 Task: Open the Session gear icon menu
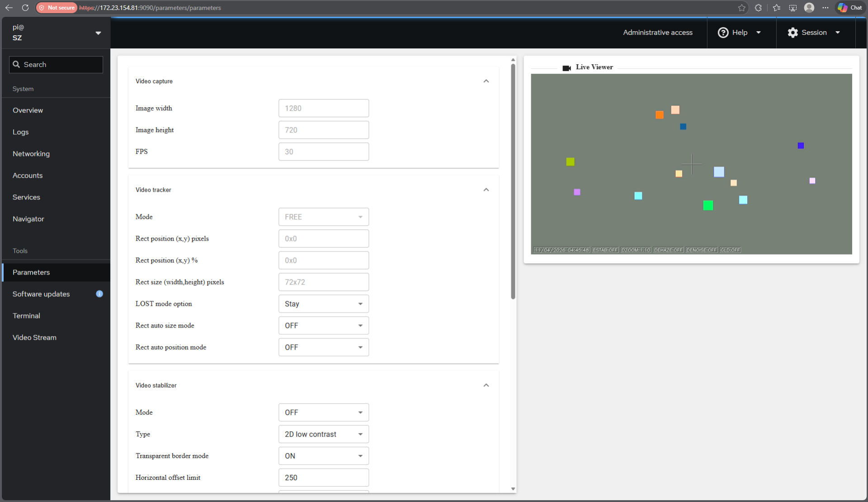pyautogui.click(x=793, y=32)
